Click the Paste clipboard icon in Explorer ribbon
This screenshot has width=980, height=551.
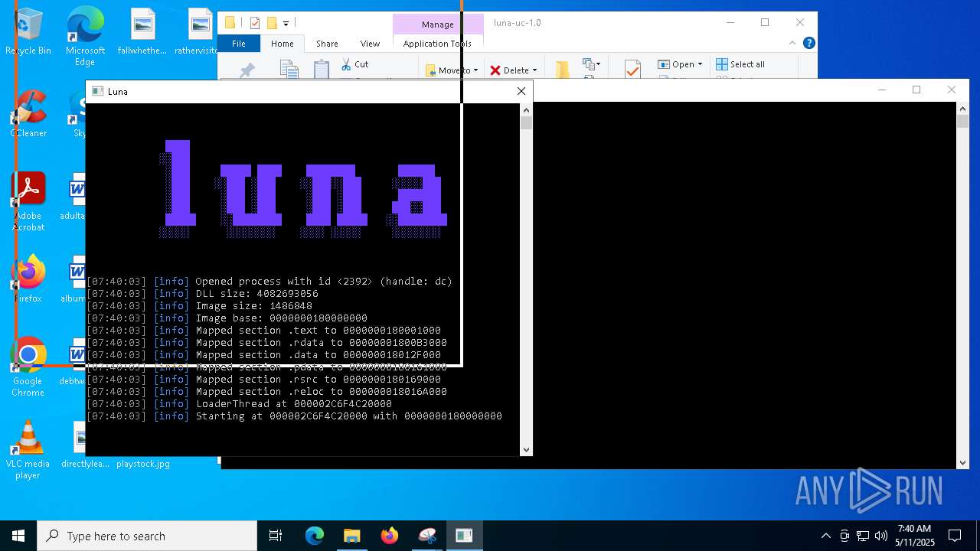coord(322,69)
